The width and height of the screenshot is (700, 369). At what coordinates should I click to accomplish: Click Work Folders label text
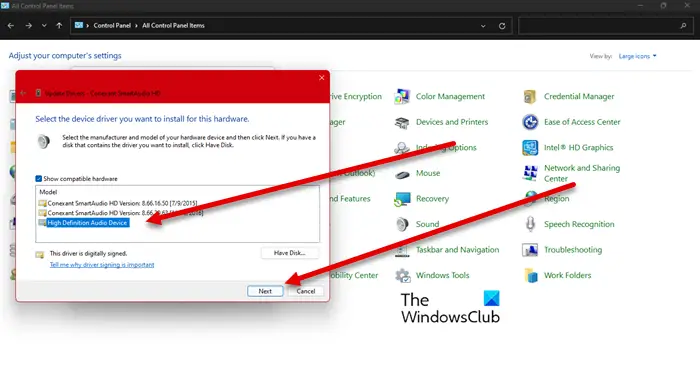coord(567,275)
